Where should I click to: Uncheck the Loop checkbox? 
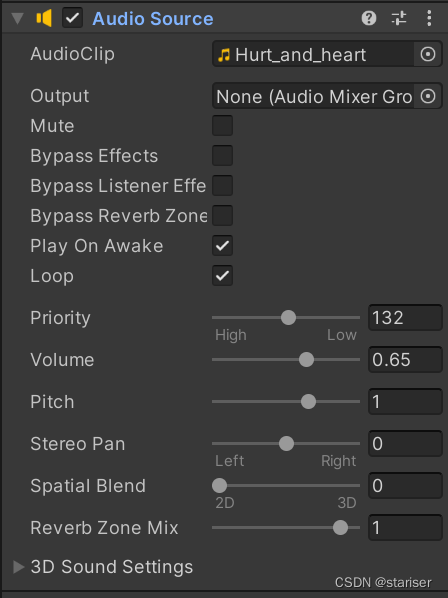point(222,275)
